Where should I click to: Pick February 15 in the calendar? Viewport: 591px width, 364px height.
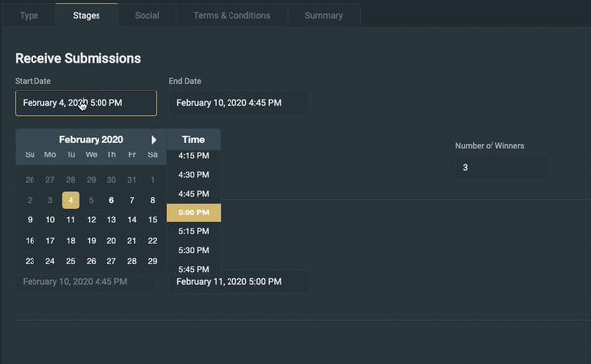[x=153, y=220]
